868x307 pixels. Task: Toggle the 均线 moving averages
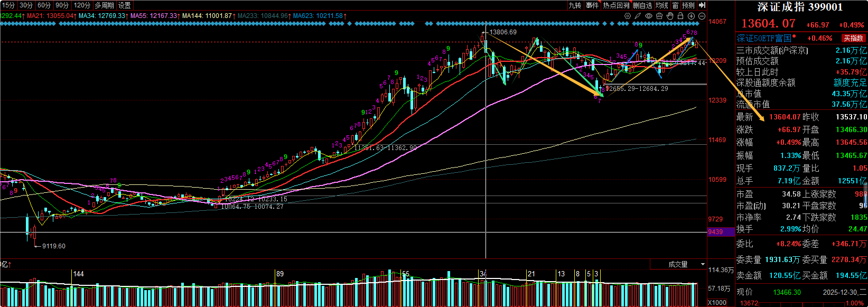tap(662, 5)
